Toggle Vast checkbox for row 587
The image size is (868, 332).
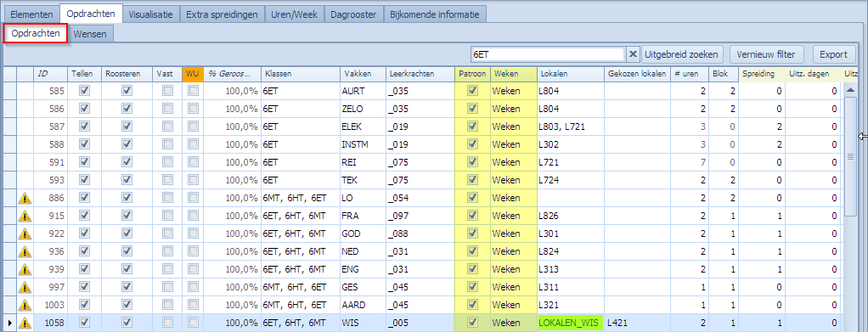[167, 127]
